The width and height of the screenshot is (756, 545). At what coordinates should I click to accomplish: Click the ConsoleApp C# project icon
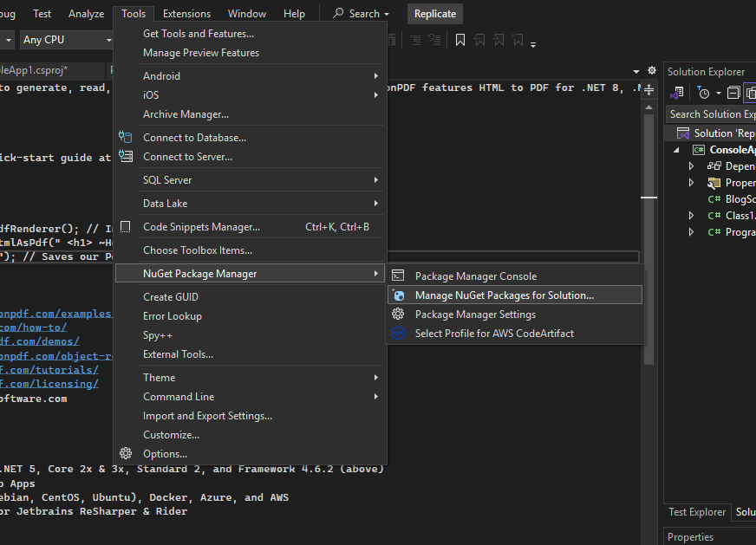click(699, 150)
